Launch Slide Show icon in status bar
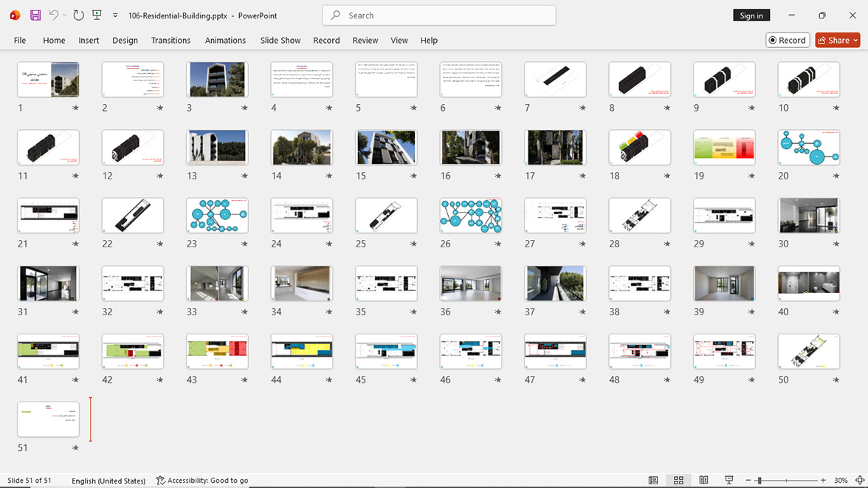 click(729, 480)
